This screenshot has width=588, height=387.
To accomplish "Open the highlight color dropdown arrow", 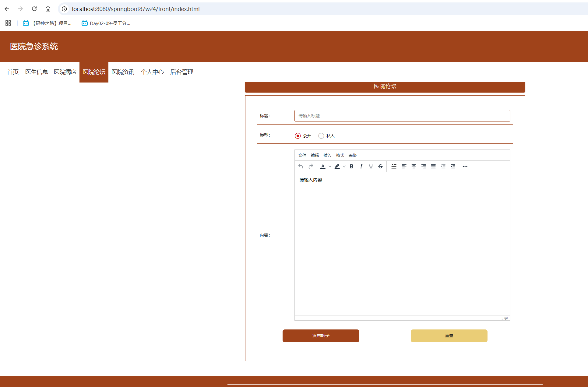I will coord(344,166).
